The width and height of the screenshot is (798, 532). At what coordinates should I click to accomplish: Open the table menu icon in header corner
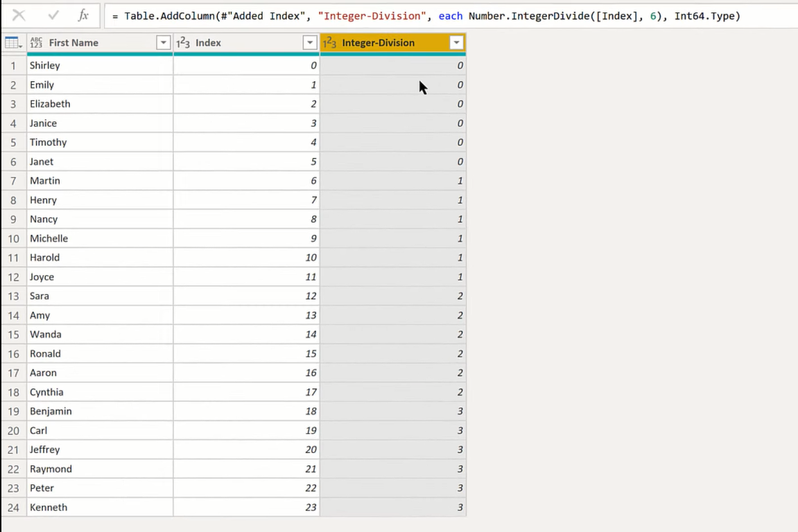point(13,43)
